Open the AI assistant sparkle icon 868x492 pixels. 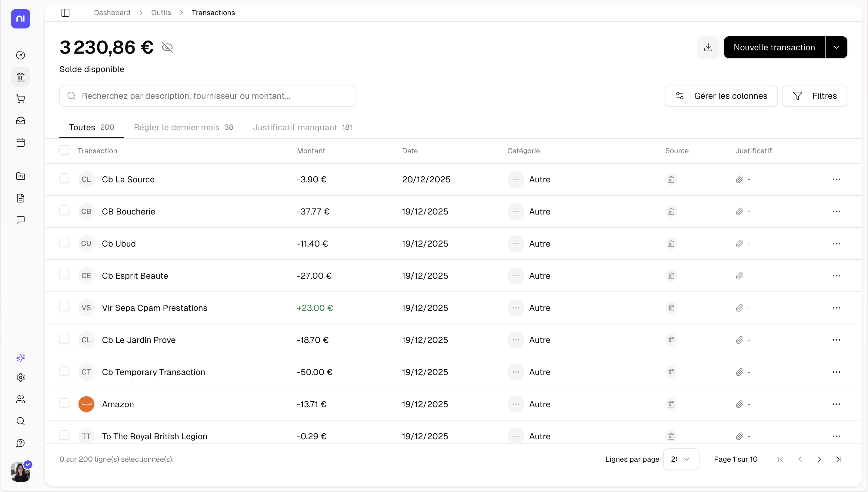point(21,358)
